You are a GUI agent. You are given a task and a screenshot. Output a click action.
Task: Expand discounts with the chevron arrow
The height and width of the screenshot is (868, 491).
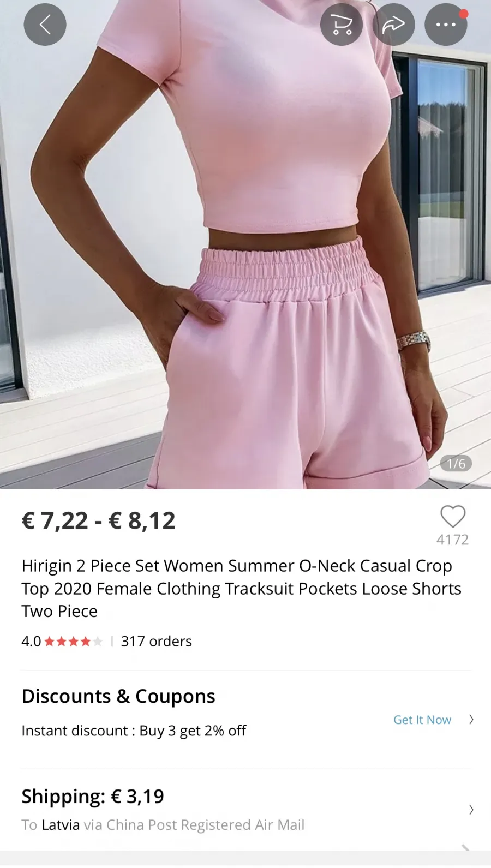pos(471,720)
